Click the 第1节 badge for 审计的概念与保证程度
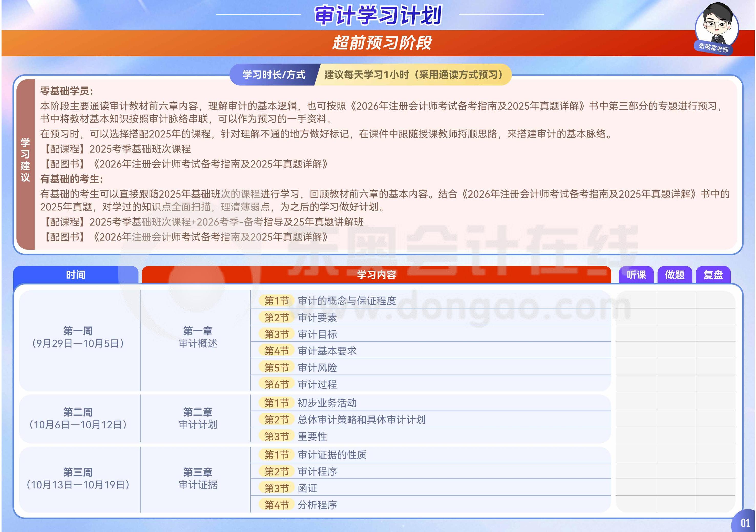The width and height of the screenshot is (756, 532). point(277,301)
